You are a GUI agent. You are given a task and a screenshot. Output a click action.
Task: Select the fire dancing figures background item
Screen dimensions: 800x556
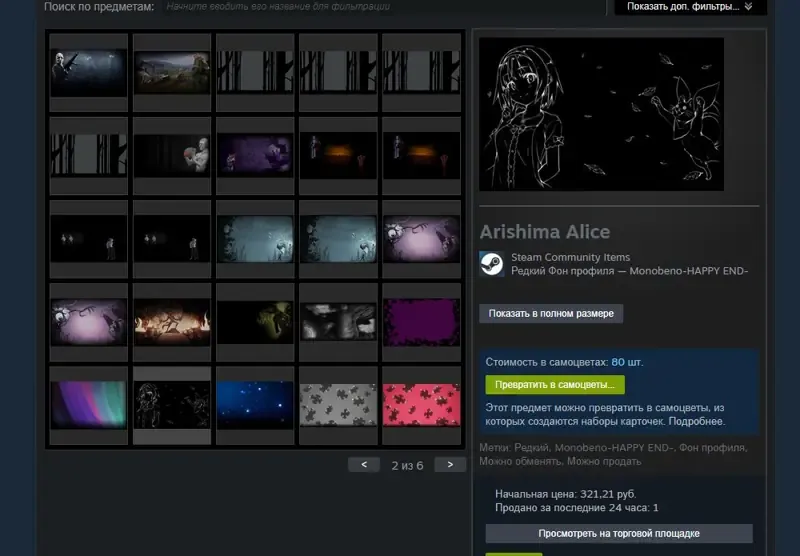coord(172,322)
